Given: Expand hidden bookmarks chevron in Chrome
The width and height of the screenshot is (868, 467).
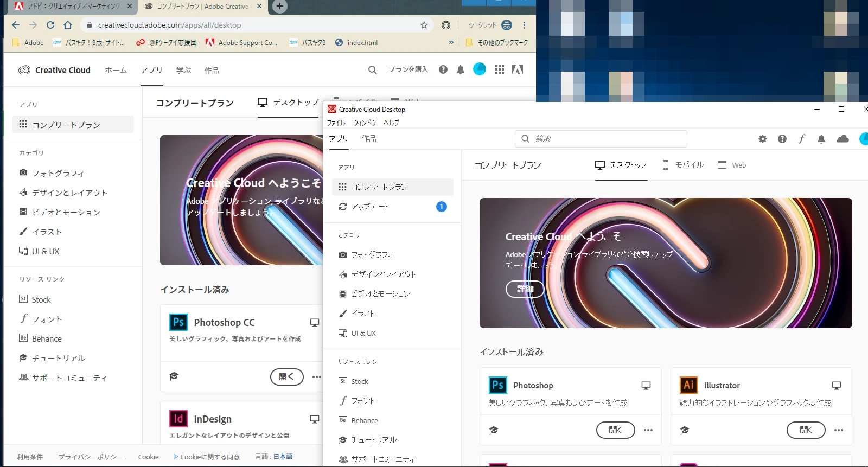Looking at the screenshot, I should point(451,42).
